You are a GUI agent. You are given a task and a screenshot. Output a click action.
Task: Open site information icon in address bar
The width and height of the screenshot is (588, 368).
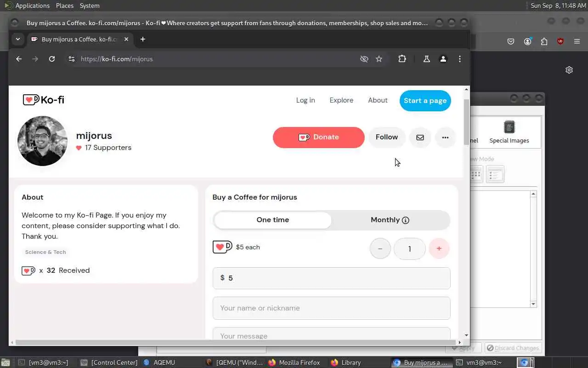coord(71,59)
